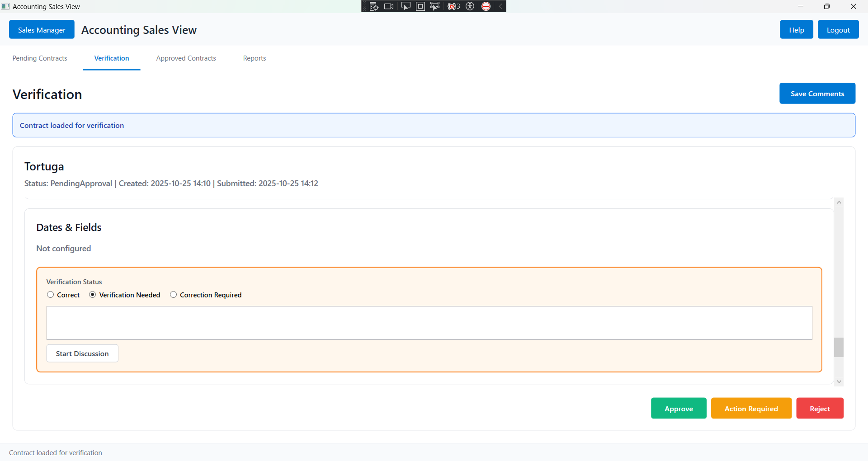Collapse the debug toolbar using its chevron
The height and width of the screenshot is (461, 868).
click(500, 6)
